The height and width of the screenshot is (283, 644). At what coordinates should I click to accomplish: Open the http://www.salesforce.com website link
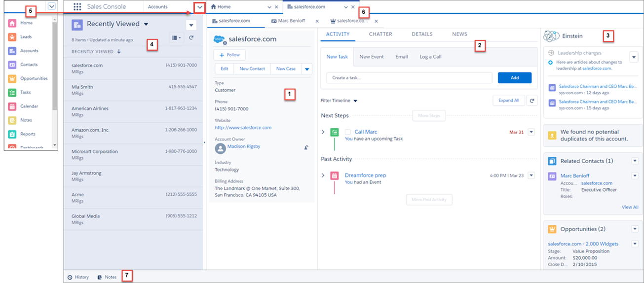point(243,128)
